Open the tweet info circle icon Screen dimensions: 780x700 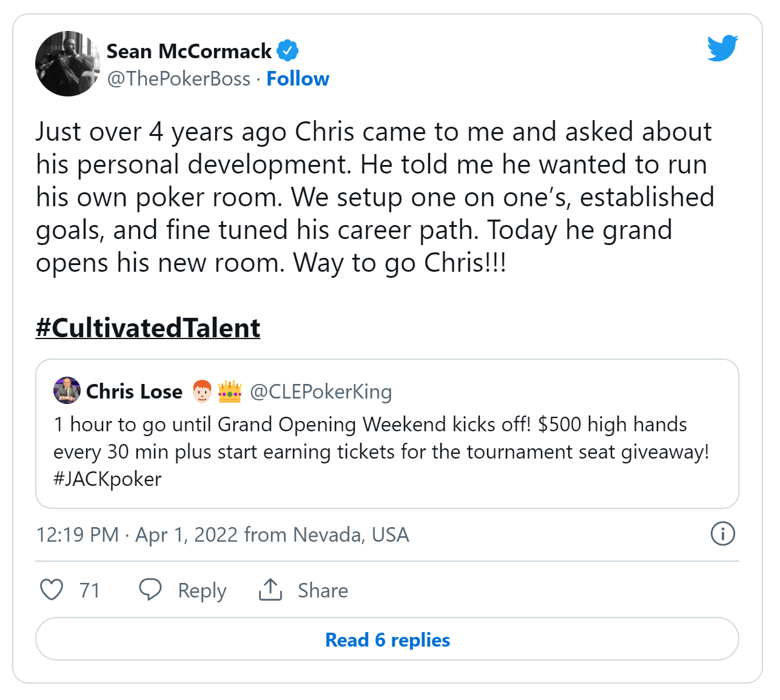(722, 534)
